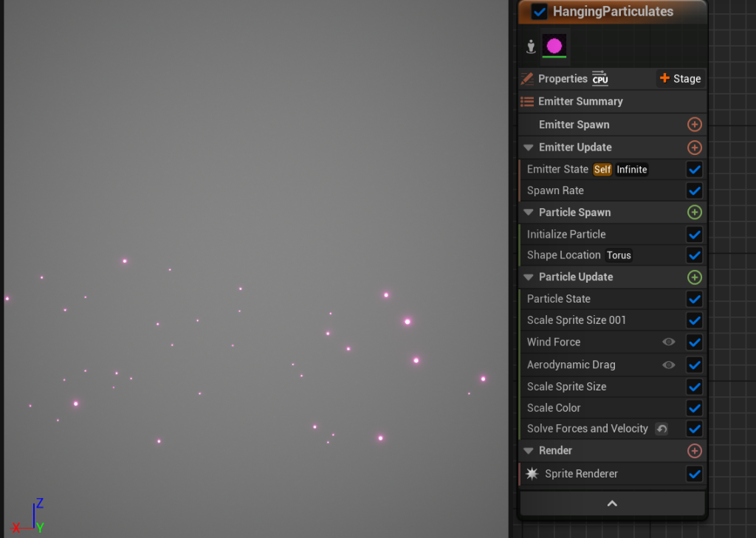Click the pink sprite emitter thumbnail

coord(554,46)
